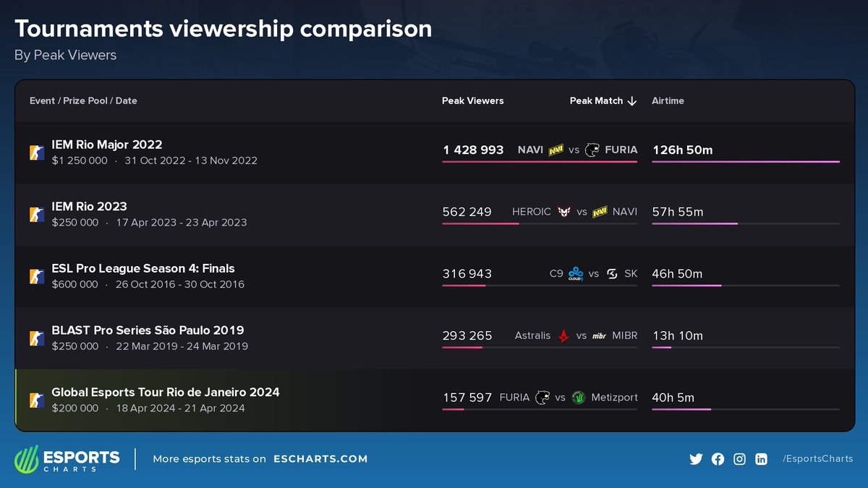Click the peak viewers value 316 943
The height and width of the screenshot is (488, 868).
click(467, 274)
